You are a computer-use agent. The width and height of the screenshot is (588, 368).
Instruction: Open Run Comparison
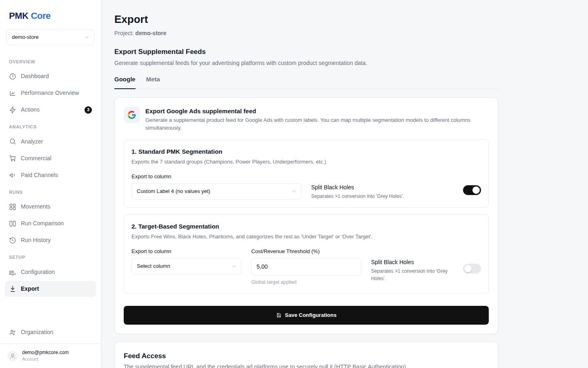pos(50,224)
